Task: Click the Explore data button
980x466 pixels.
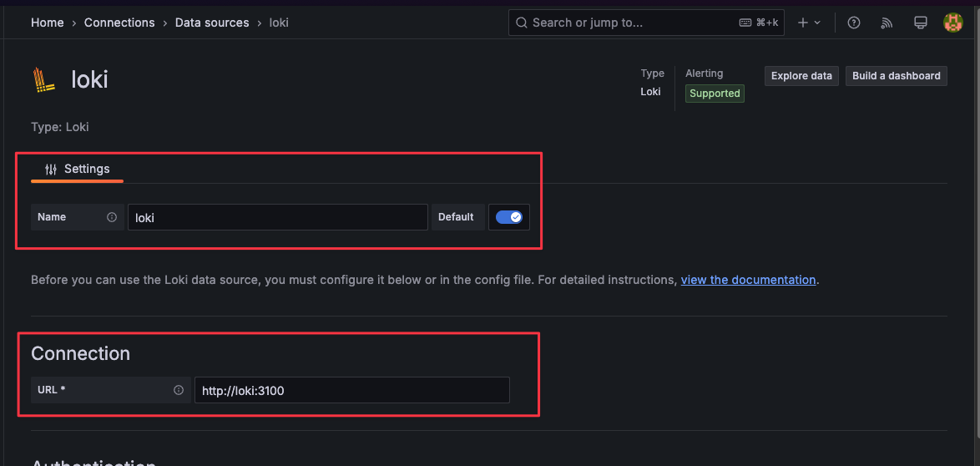Action: click(801, 76)
